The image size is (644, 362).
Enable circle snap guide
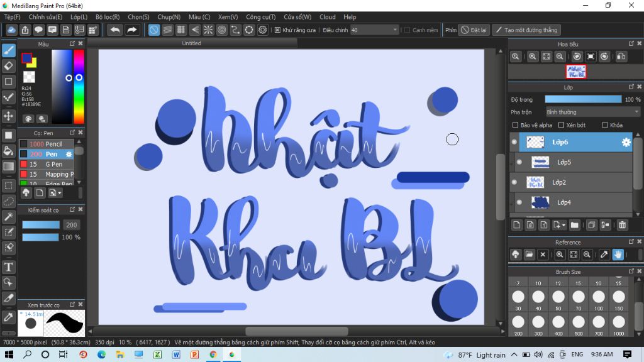point(222,30)
